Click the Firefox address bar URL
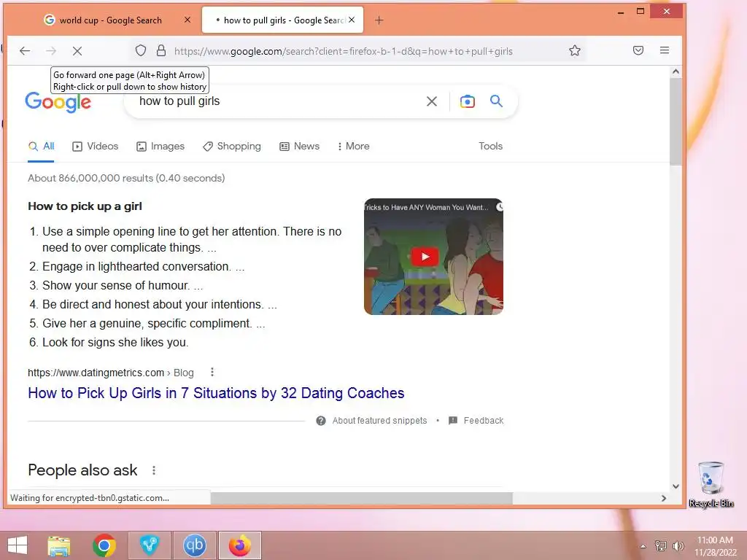 point(344,51)
